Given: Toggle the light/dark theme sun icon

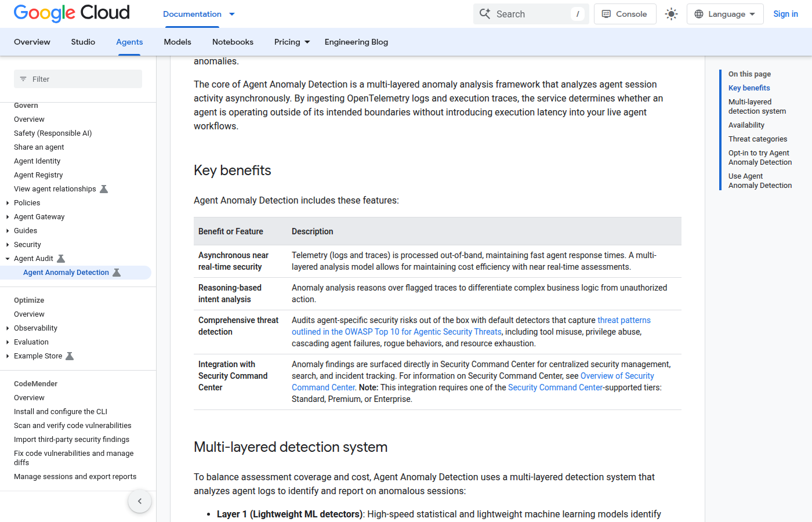Looking at the screenshot, I should (671, 14).
